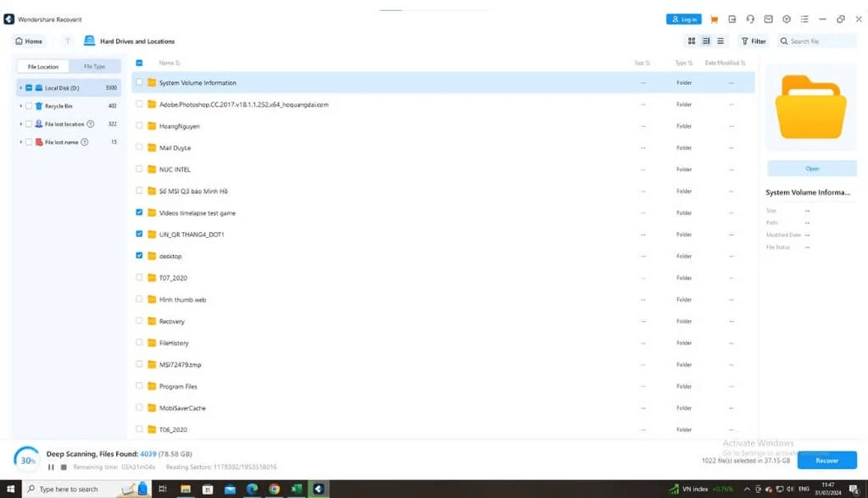The image size is (868, 498).
Task: Switch to grid thumbnail view
Action: coord(692,41)
